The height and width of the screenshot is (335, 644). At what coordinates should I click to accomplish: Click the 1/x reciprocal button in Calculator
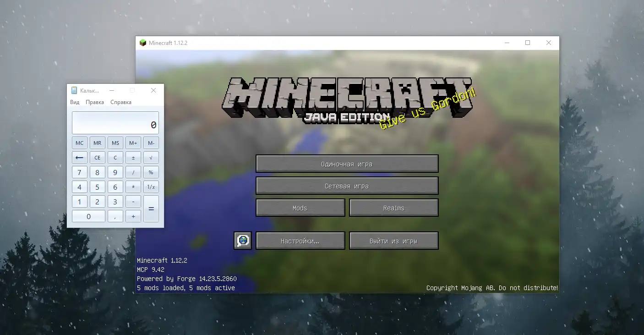pos(151,187)
